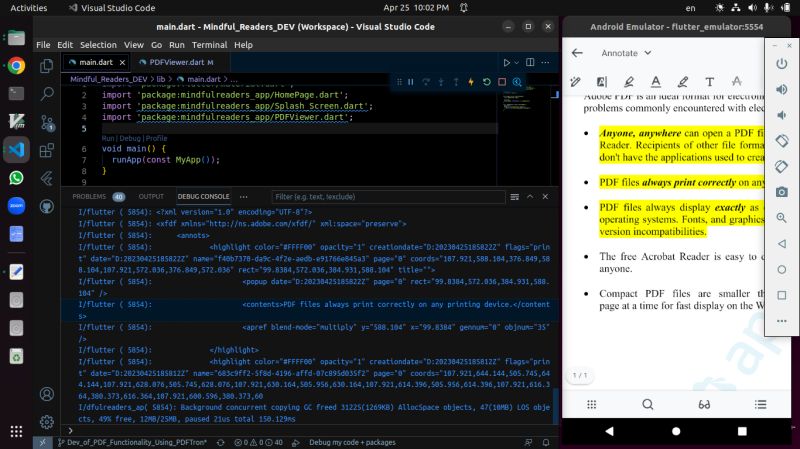Click Step Into in debug toolbar
The width and height of the screenshot is (800, 449).
tap(441, 82)
